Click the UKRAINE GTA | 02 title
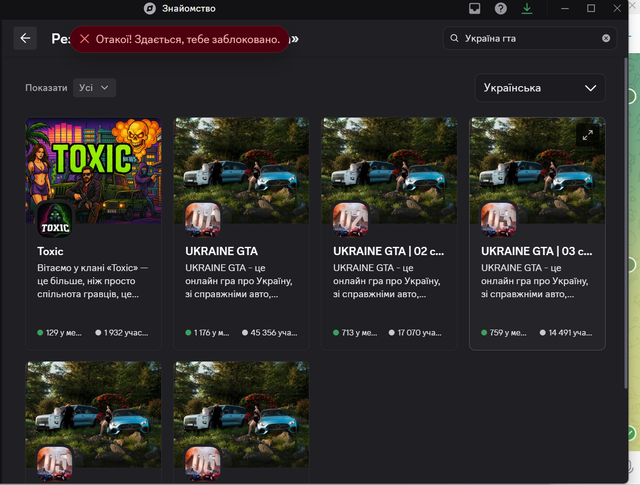The image size is (640, 485). point(388,251)
